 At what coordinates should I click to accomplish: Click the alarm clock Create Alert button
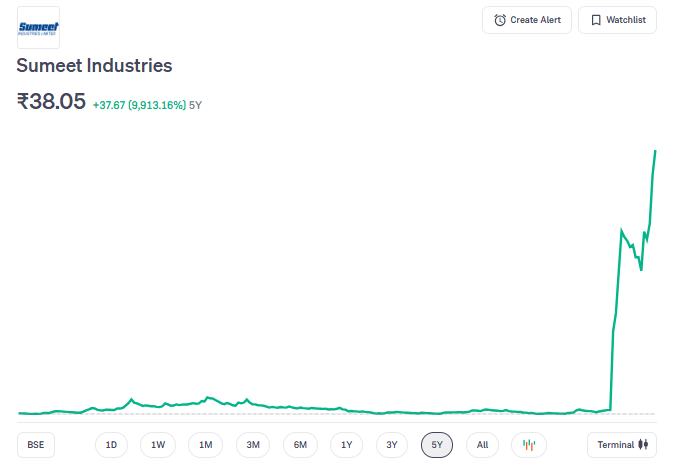click(527, 20)
